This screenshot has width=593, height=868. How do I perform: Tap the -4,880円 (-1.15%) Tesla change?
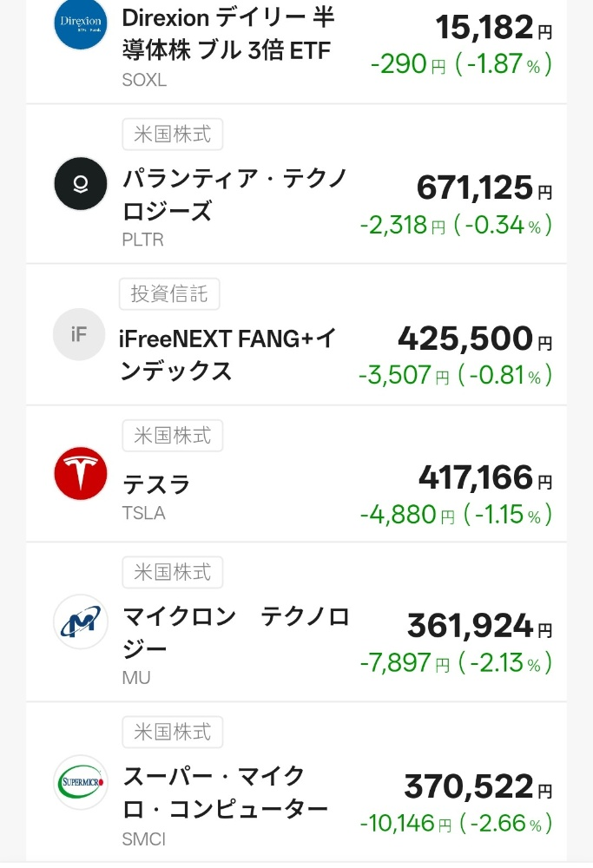(x=456, y=515)
